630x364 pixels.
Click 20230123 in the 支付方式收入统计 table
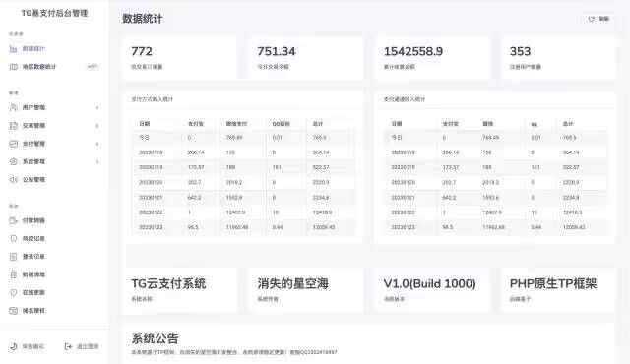pos(151,227)
